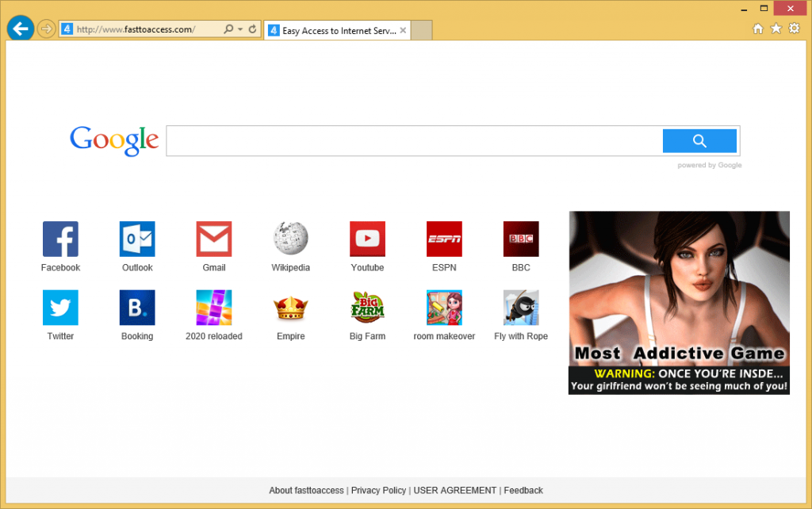
Task: Open the ESPN shortcut icon
Action: click(x=444, y=239)
